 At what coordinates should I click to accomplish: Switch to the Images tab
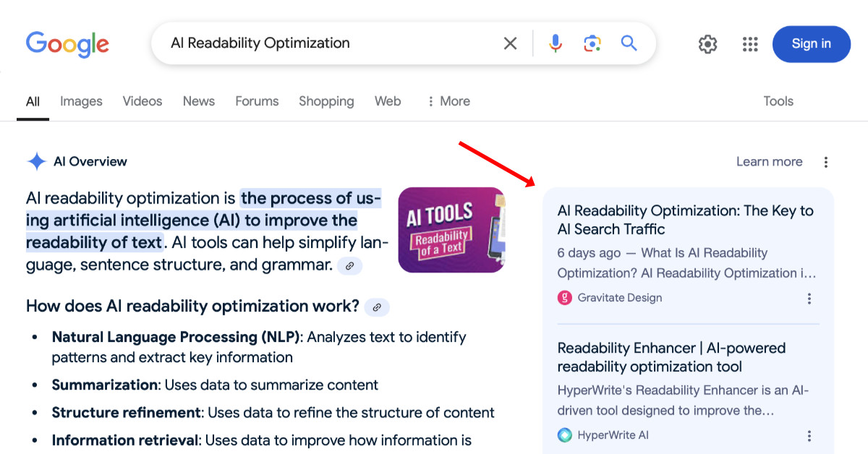tap(80, 101)
